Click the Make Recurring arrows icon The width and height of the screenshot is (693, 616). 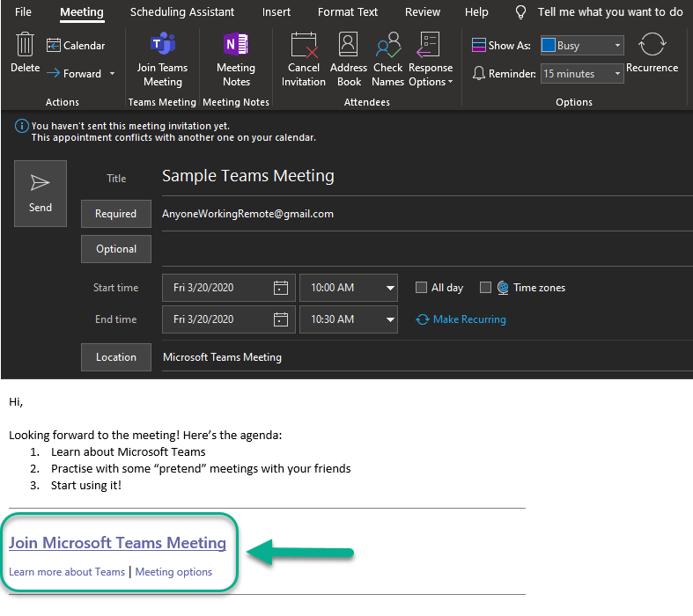pos(423,319)
